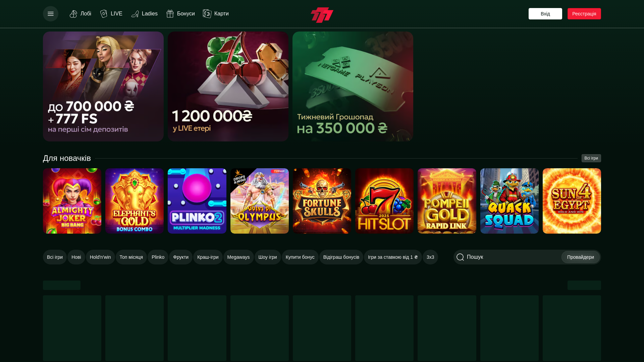Open the Провайдери dropdown

[581, 257]
